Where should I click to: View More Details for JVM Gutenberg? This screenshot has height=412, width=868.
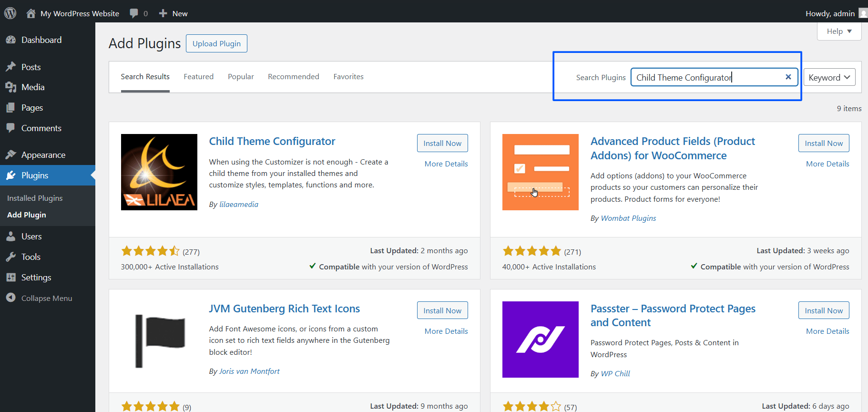click(x=446, y=331)
